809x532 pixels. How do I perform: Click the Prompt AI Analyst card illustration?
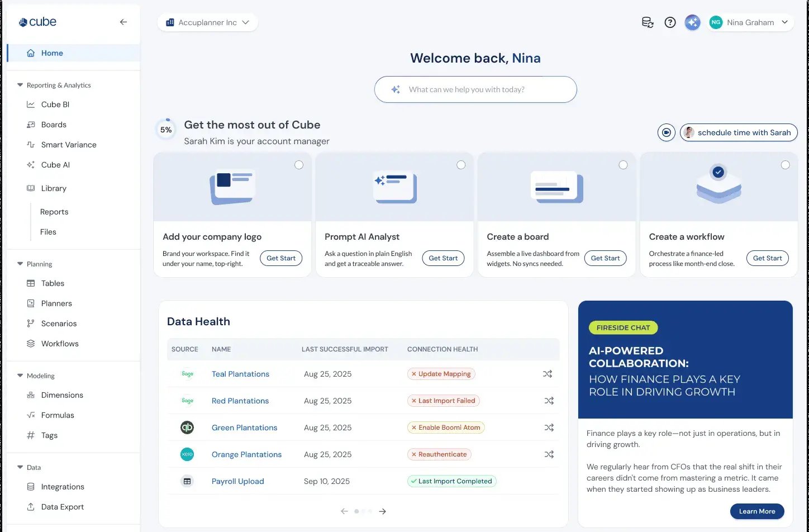394,187
